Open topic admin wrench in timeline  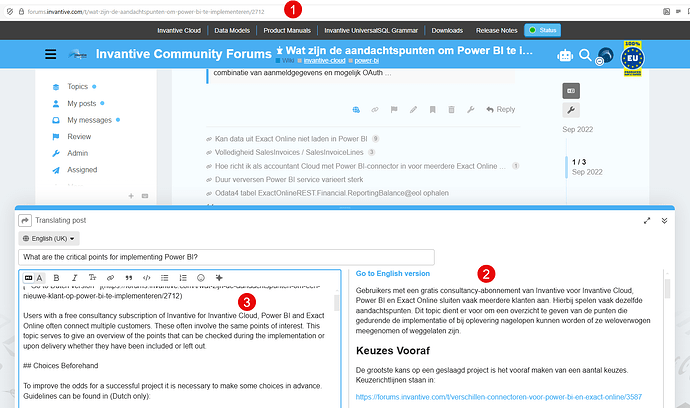(571, 110)
